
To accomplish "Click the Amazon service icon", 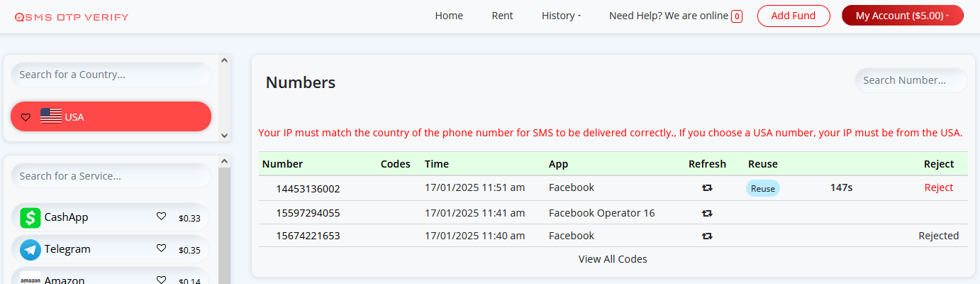I will tap(30, 278).
